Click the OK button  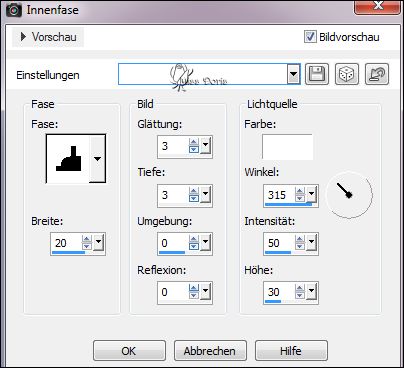coord(129,351)
